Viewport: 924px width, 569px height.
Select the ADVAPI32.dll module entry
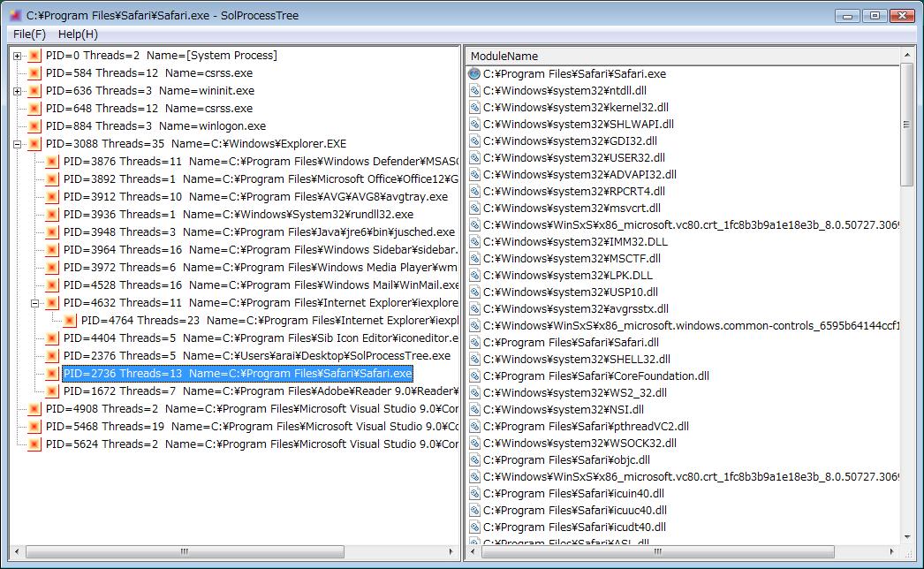[579, 175]
